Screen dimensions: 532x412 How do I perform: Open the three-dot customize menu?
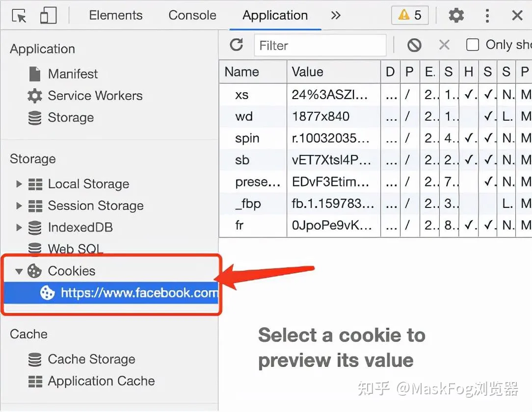click(487, 16)
